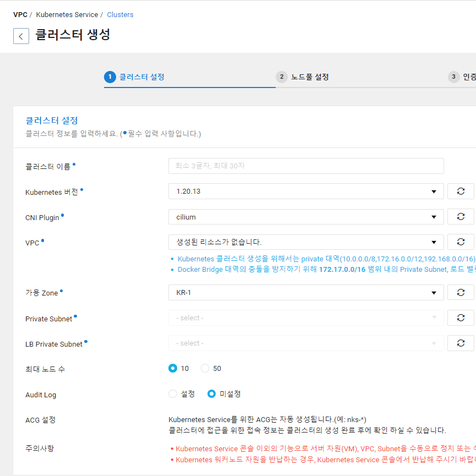
Task: Refresh the CNI Plugin list
Action: click(x=461, y=216)
